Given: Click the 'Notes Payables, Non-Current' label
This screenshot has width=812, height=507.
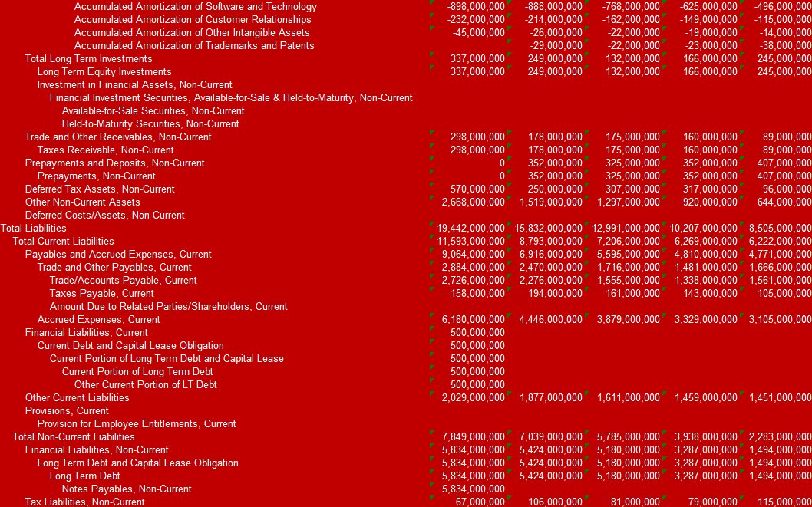Looking at the screenshot, I should (x=127, y=489).
